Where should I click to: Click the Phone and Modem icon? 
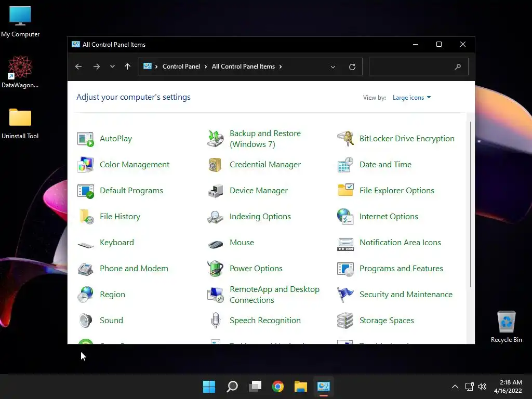click(86, 269)
